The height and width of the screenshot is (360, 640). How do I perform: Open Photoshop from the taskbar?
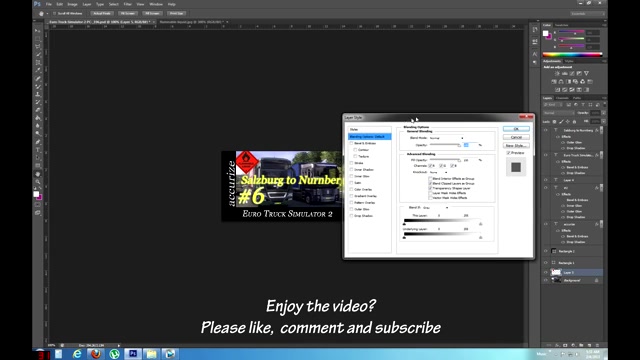pos(133,354)
